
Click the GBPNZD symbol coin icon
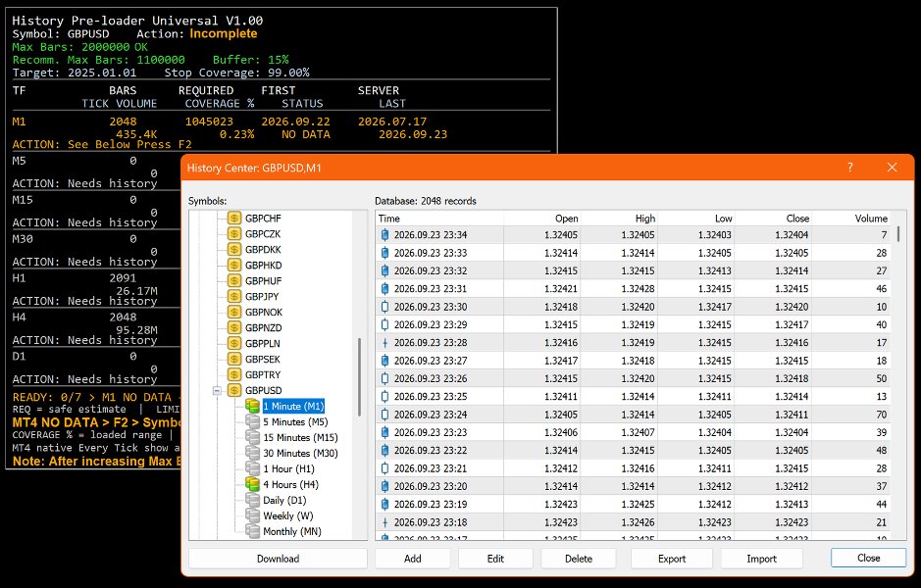tap(234, 327)
